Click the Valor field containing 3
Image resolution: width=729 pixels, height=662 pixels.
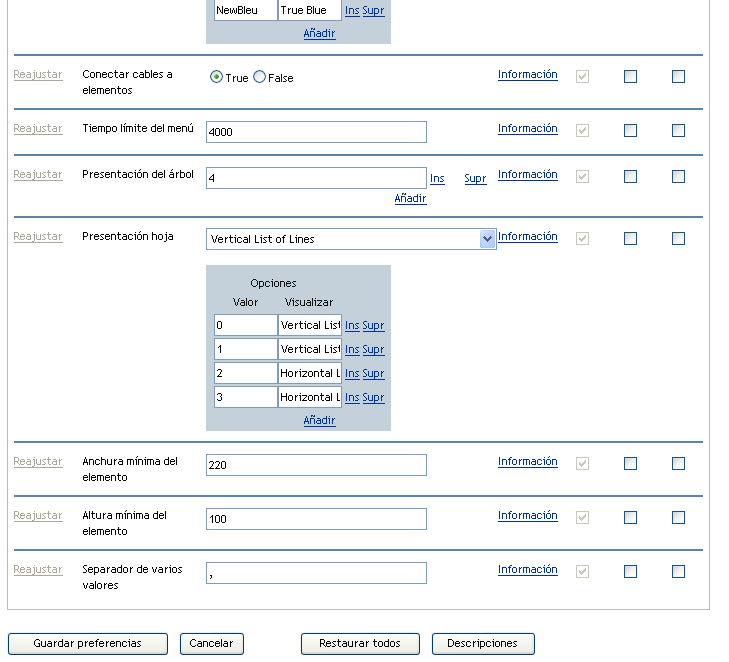click(245, 397)
